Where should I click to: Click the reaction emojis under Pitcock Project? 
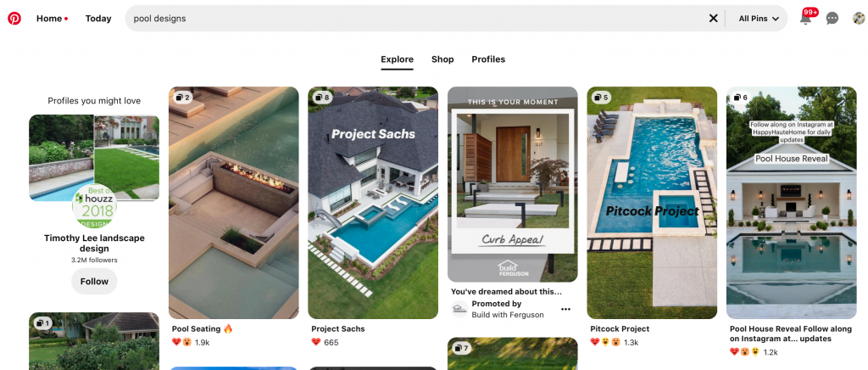(605, 342)
